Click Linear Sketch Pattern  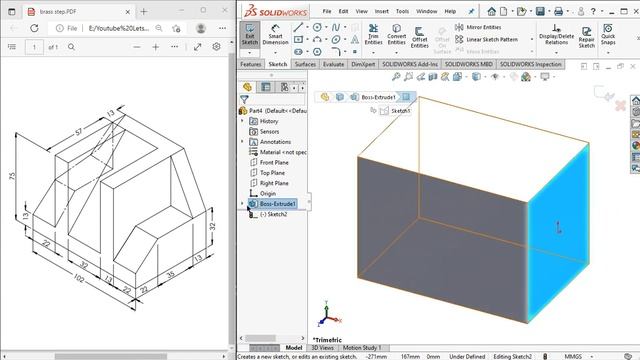click(486, 40)
